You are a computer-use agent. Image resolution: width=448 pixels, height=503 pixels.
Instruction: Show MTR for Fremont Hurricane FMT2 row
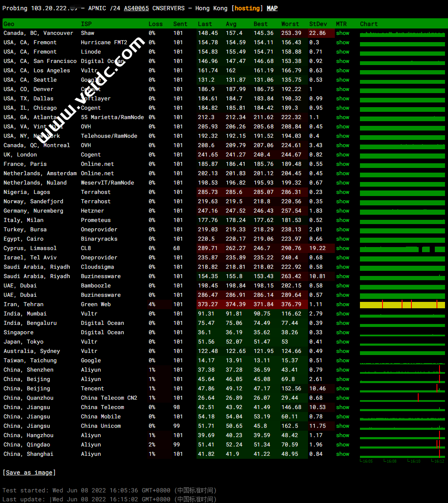343,43
